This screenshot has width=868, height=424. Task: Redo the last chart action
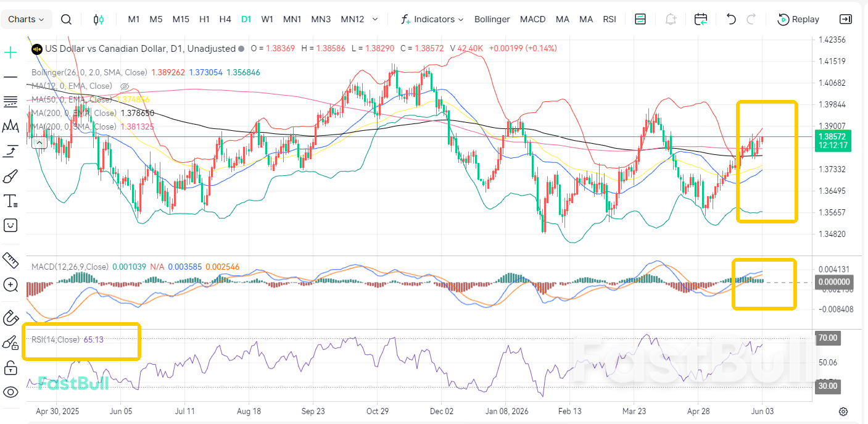751,19
